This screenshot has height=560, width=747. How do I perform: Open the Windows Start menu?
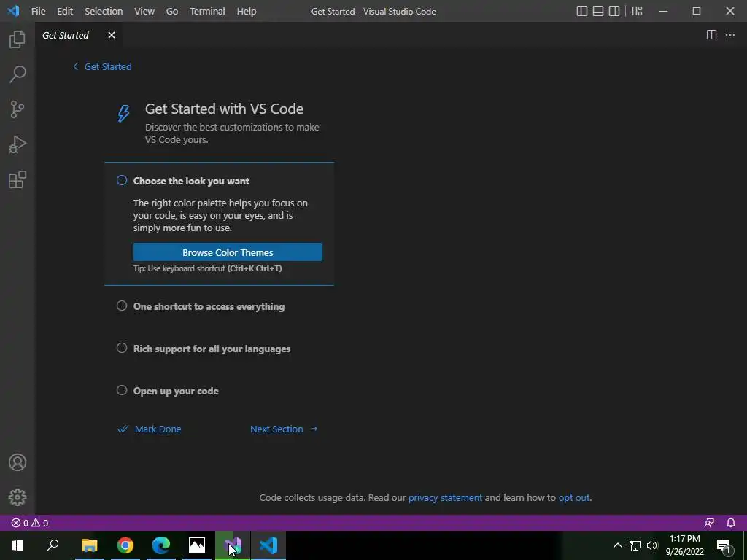click(x=18, y=545)
